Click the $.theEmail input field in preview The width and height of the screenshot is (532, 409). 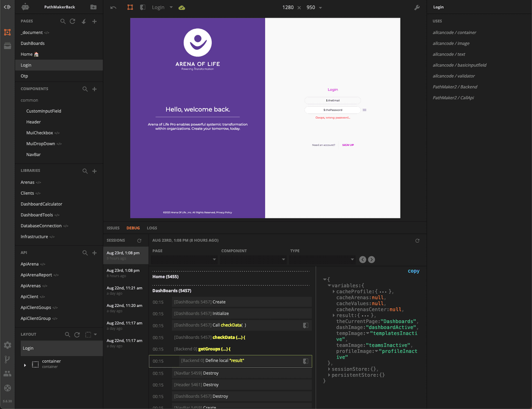point(332,100)
